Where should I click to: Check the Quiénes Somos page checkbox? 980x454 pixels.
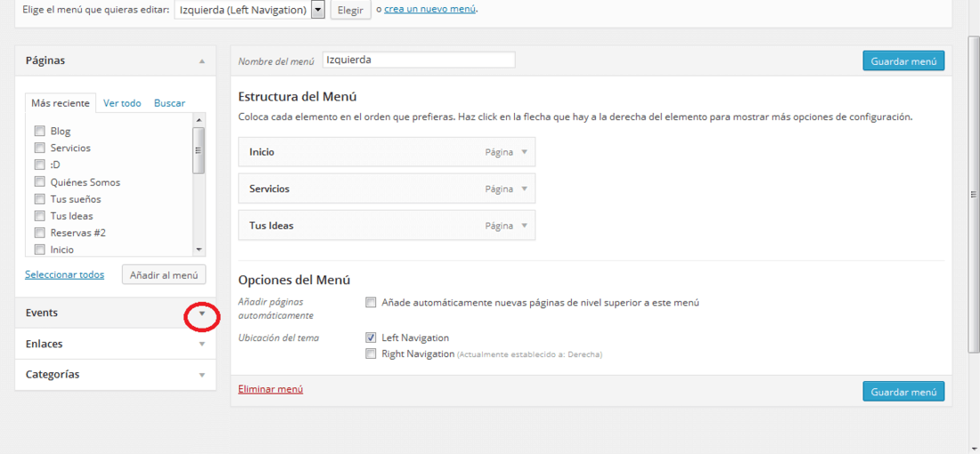point(39,182)
